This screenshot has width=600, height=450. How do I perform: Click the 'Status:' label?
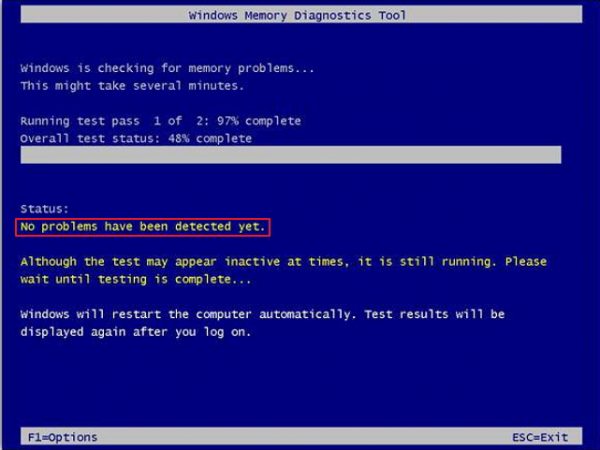[x=44, y=209]
